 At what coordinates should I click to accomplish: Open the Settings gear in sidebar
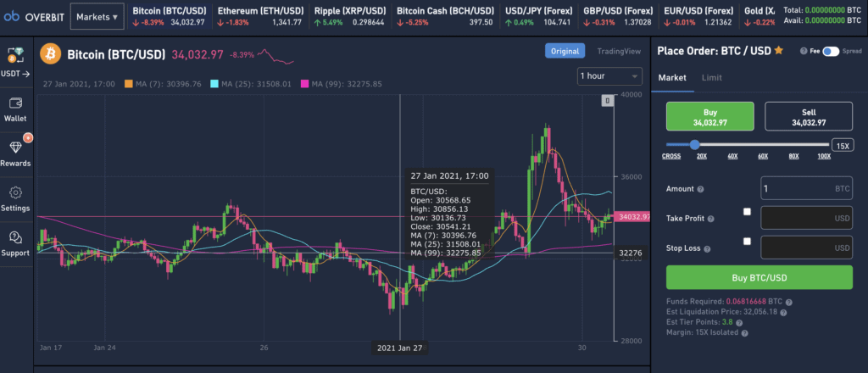(x=15, y=192)
